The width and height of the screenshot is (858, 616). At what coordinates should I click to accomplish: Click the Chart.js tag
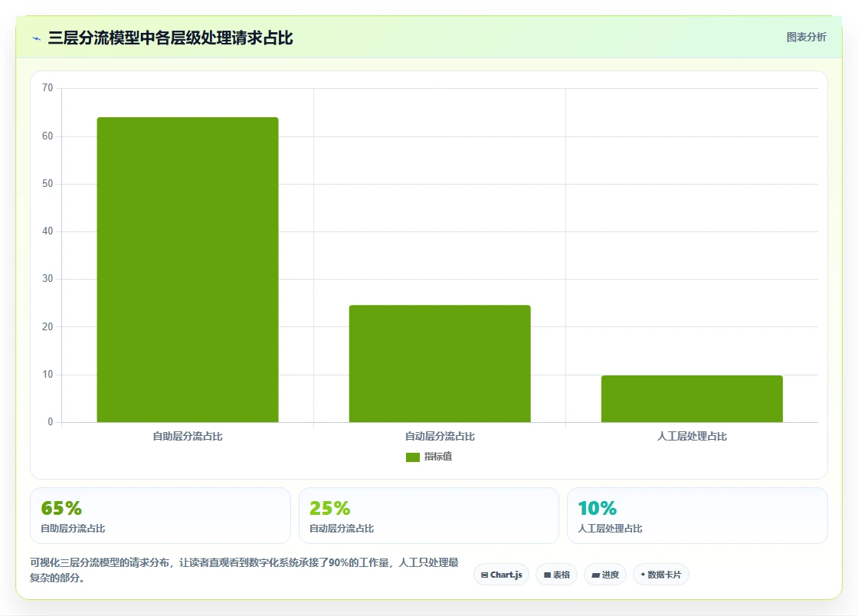tap(501, 575)
